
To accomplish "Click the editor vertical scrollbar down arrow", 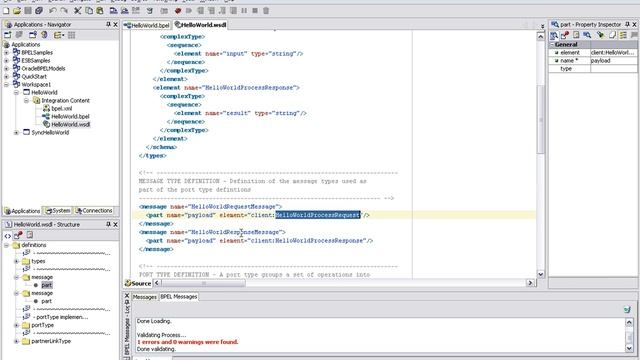I will pos(540,274).
